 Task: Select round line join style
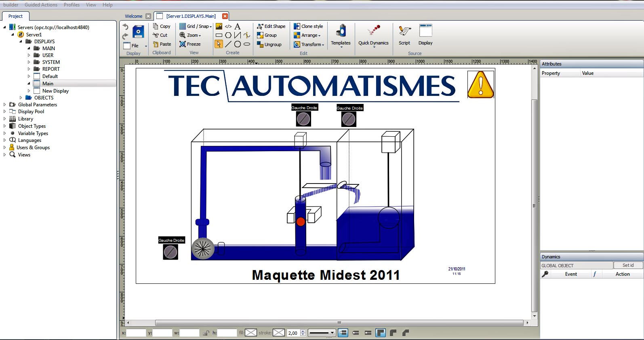tap(393, 333)
